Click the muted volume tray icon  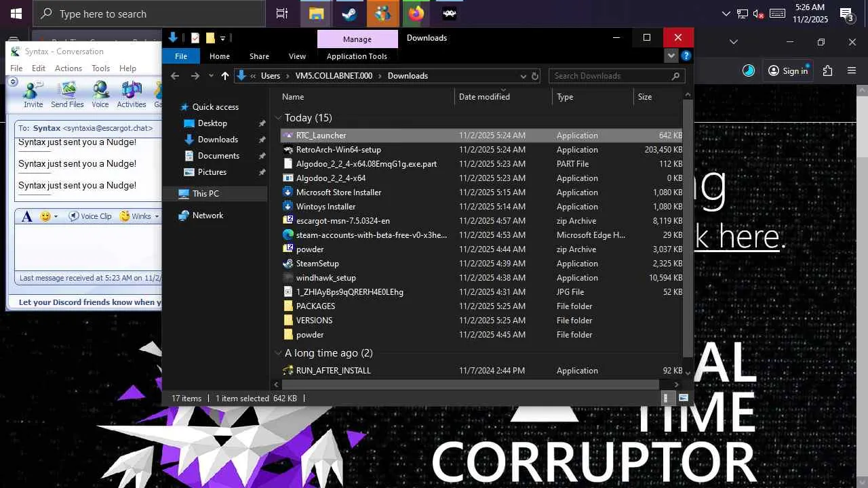[x=759, y=14]
